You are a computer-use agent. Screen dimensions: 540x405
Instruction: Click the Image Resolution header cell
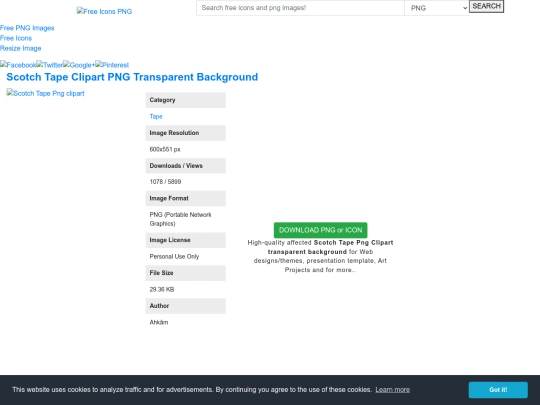(186, 133)
